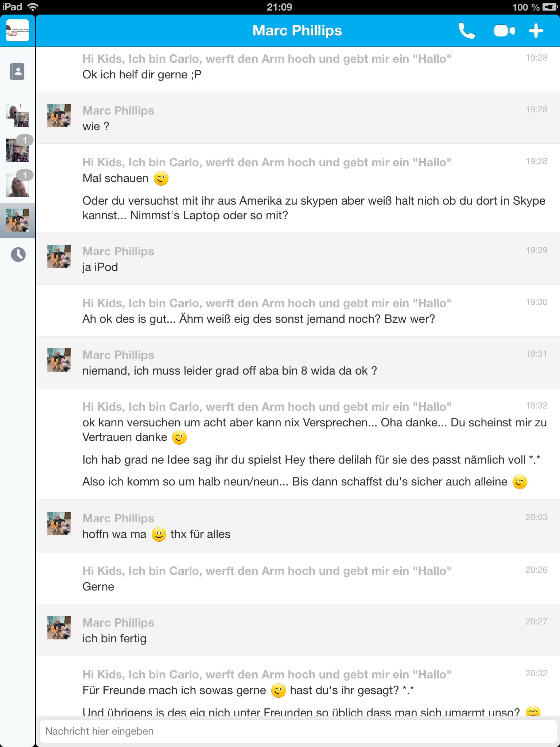Screen dimensions: 560x747
Task: Tap the message "ich bin fertig"
Action: [x=114, y=638]
